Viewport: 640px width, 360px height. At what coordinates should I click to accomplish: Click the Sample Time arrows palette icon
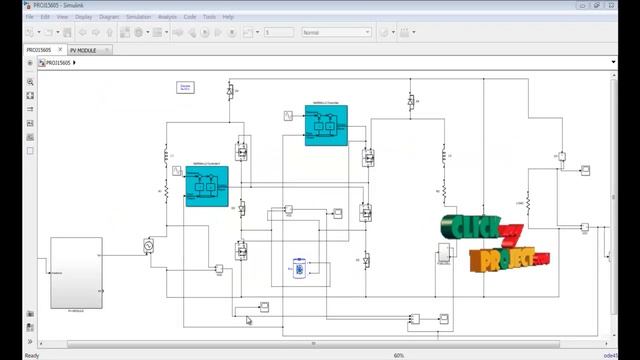(30, 109)
